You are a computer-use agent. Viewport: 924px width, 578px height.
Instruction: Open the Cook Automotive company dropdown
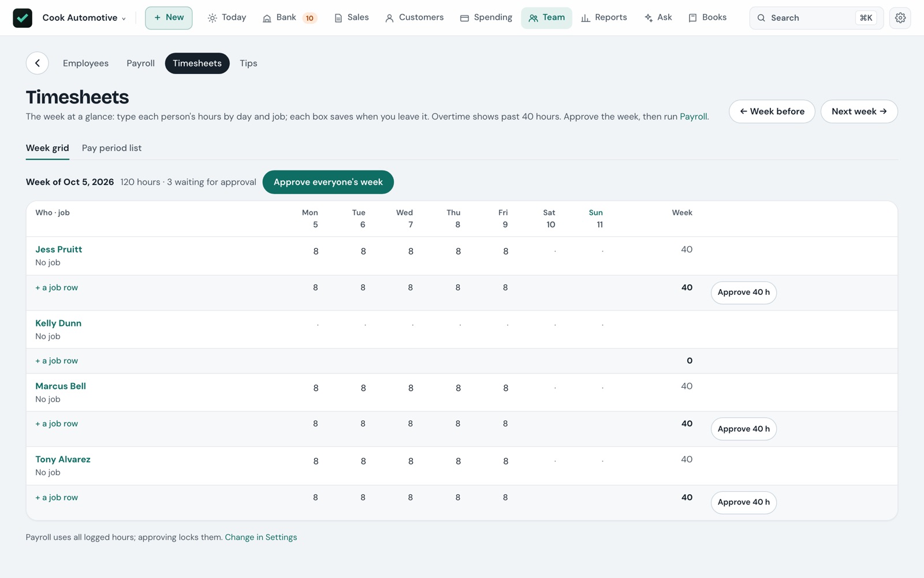tap(84, 18)
